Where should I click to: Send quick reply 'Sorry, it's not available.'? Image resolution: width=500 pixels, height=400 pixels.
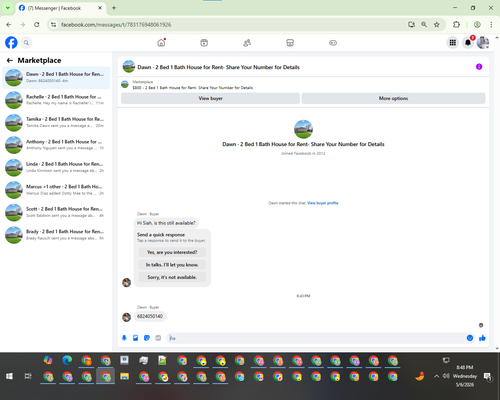(x=172, y=277)
